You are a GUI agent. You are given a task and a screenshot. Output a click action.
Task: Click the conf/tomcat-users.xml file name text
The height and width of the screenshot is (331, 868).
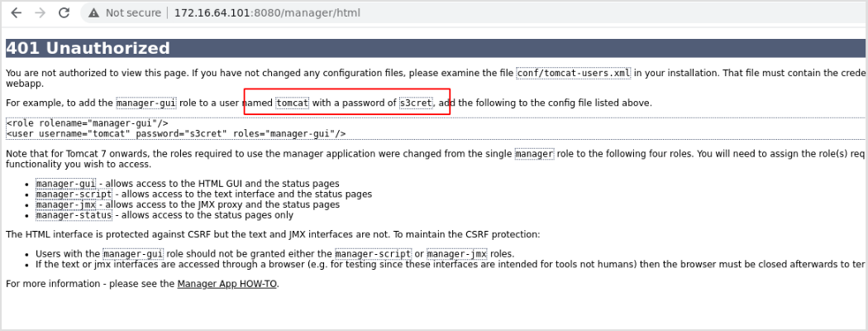coord(574,73)
